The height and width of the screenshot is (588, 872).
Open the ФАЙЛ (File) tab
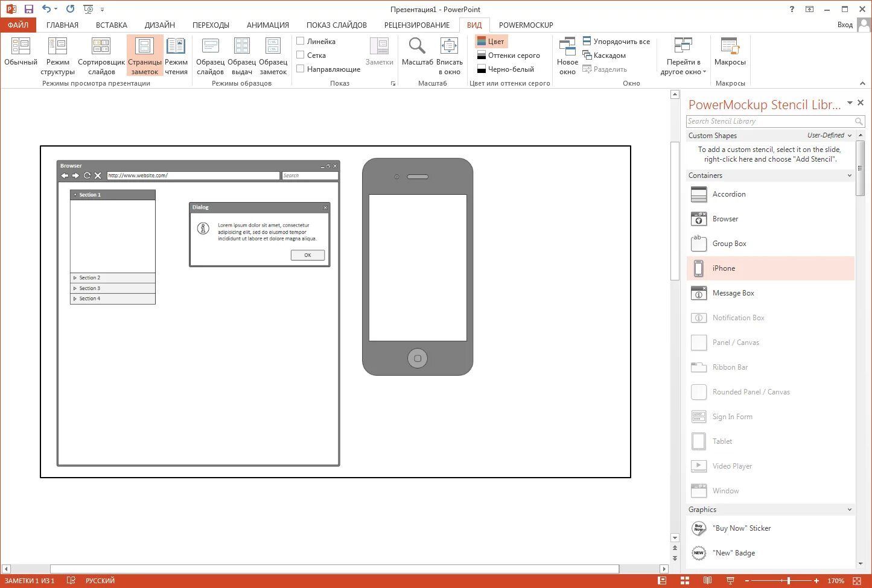coord(18,25)
